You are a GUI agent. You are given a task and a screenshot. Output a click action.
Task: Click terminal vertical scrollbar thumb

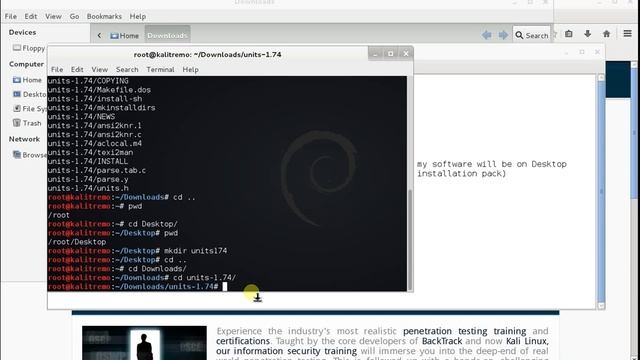tap(410, 239)
